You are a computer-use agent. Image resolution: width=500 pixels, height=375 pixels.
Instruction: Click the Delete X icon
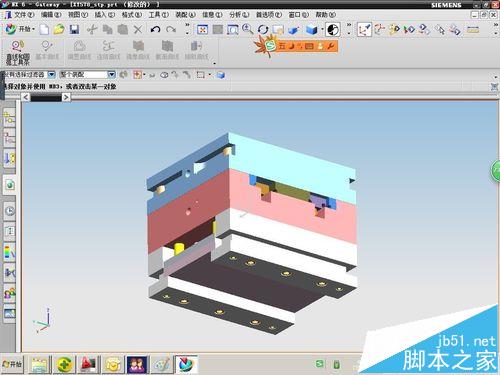(x=138, y=29)
